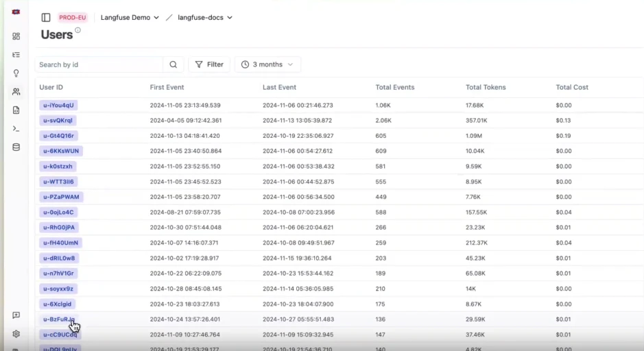644x351 pixels.
Task: Open the Datasets database icon in sidebar
Action: [16, 147]
